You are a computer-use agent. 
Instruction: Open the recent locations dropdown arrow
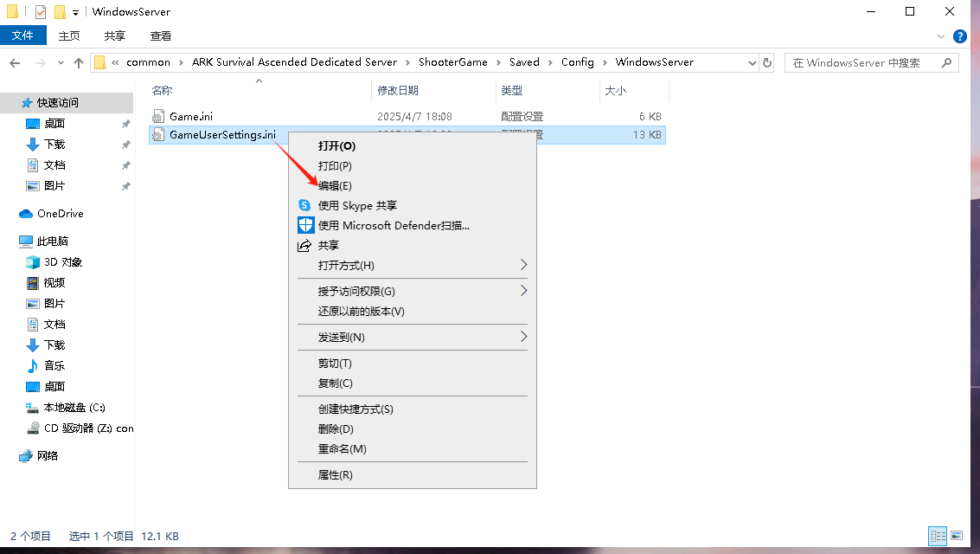(x=61, y=62)
